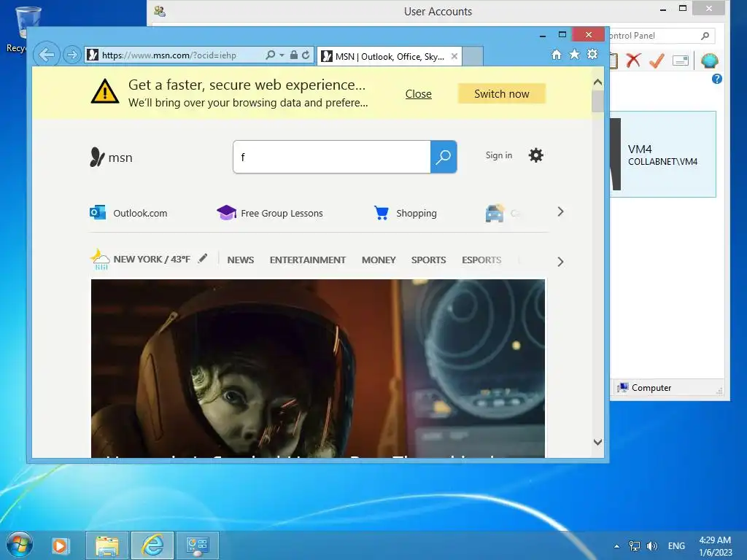Screen dimensions: 747x560
Task: Open the Outlook.com shortcut
Action: tap(128, 213)
